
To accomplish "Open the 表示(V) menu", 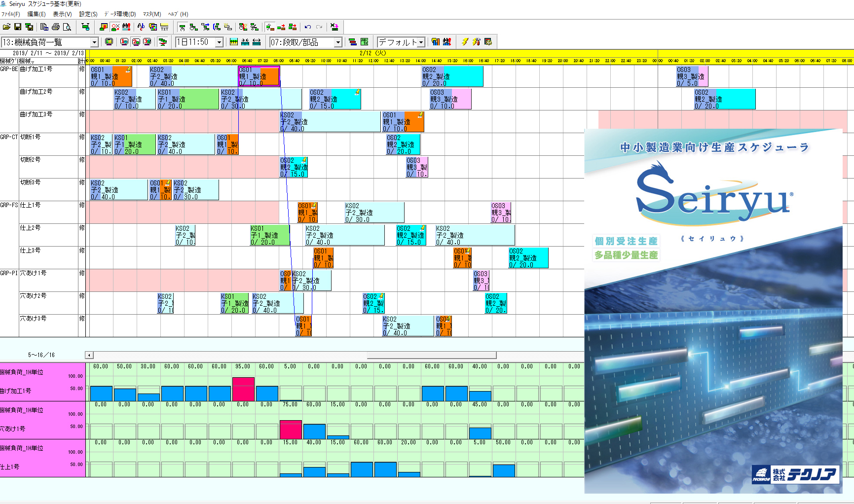I will [63, 14].
